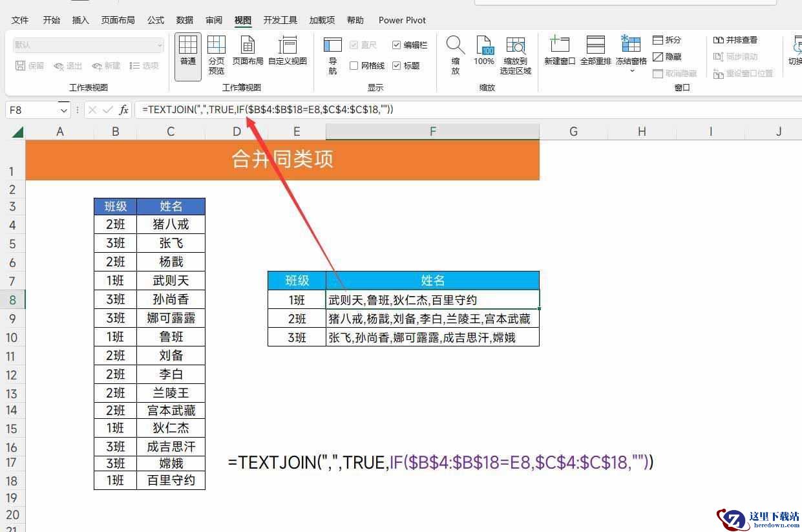This screenshot has height=532, width=802.
Task: Open the Add-ins (加载项) tab
Action: point(322,20)
